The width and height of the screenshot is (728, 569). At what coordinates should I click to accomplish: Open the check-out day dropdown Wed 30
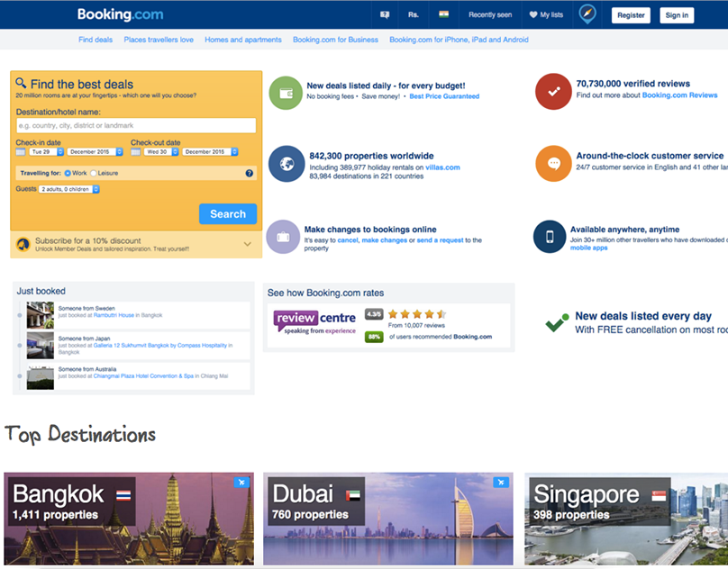point(161,152)
